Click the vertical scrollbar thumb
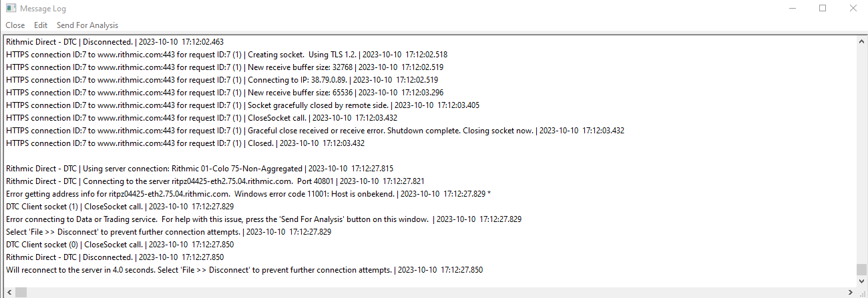The image size is (868, 298). coord(861,269)
